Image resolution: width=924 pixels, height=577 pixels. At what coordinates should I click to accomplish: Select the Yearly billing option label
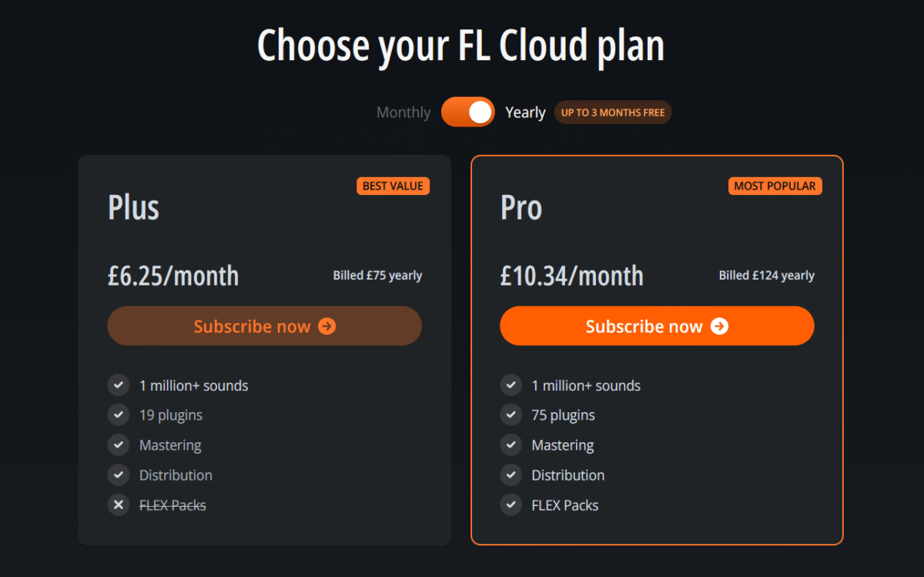(525, 112)
